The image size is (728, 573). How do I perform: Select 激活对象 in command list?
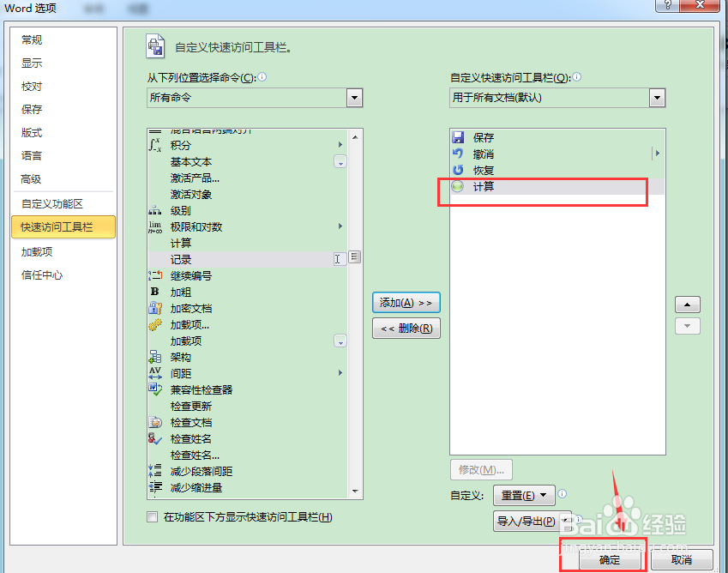191,195
